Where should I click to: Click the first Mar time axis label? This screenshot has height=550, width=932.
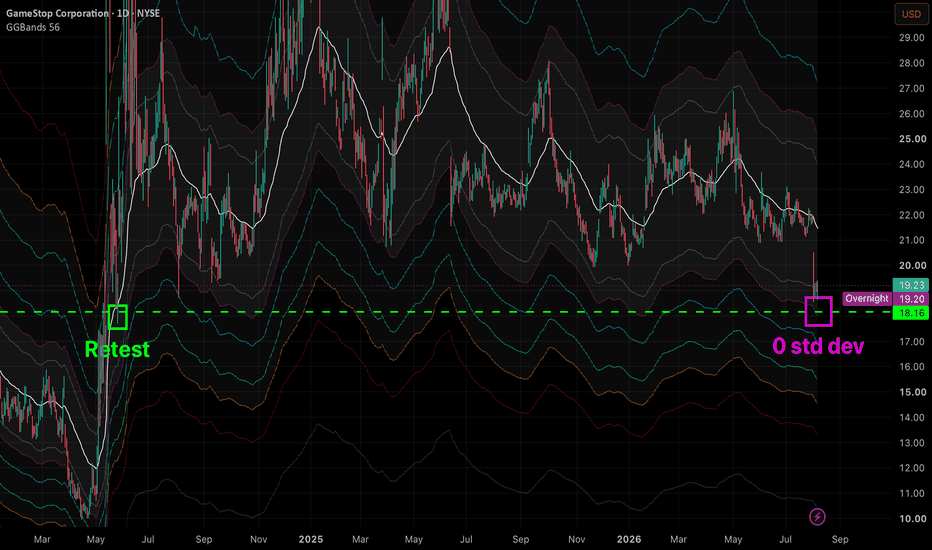pyautogui.click(x=42, y=539)
